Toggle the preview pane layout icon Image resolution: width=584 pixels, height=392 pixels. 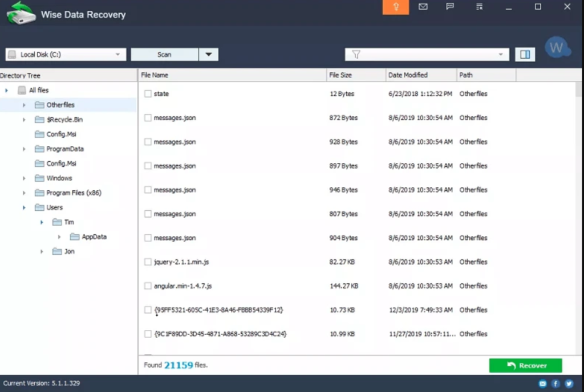click(525, 55)
